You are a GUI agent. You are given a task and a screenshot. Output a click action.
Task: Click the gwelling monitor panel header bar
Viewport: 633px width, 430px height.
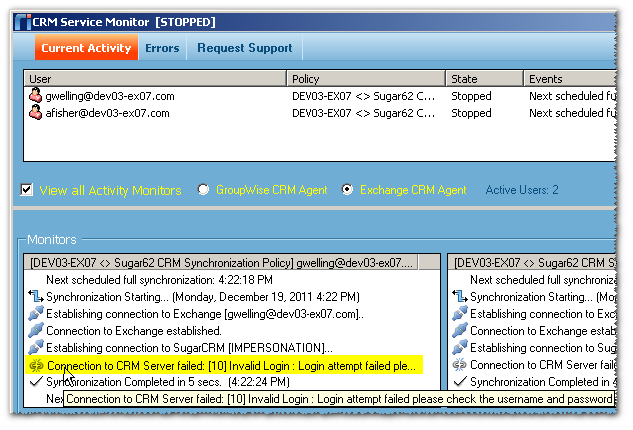(x=221, y=263)
